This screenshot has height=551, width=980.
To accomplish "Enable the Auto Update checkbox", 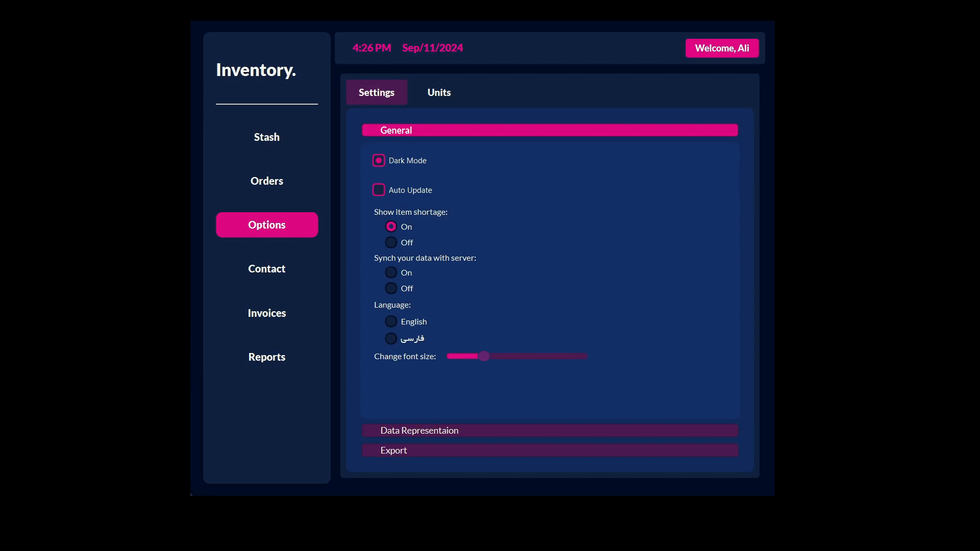I will pos(378,190).
